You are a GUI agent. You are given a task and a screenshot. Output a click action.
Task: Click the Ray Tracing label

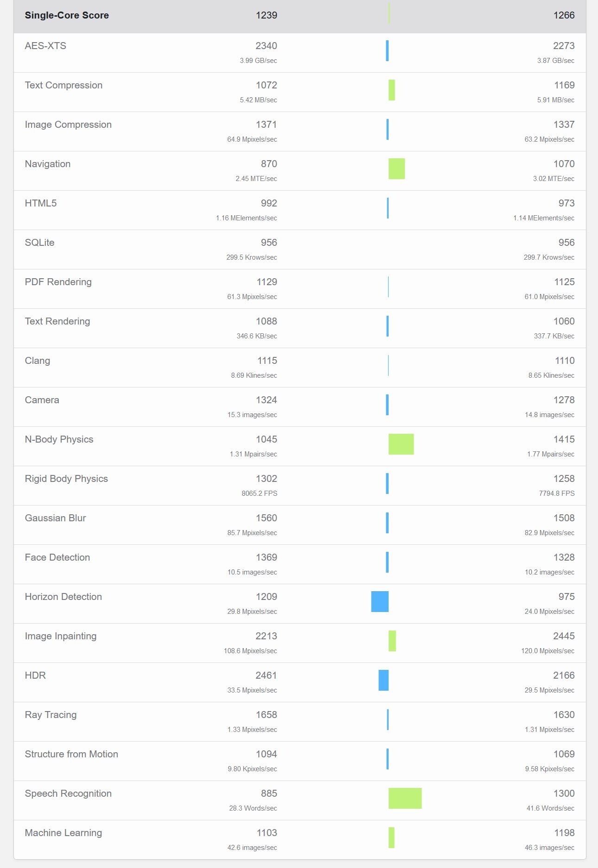pyautogui.click(x=51, y=715)
